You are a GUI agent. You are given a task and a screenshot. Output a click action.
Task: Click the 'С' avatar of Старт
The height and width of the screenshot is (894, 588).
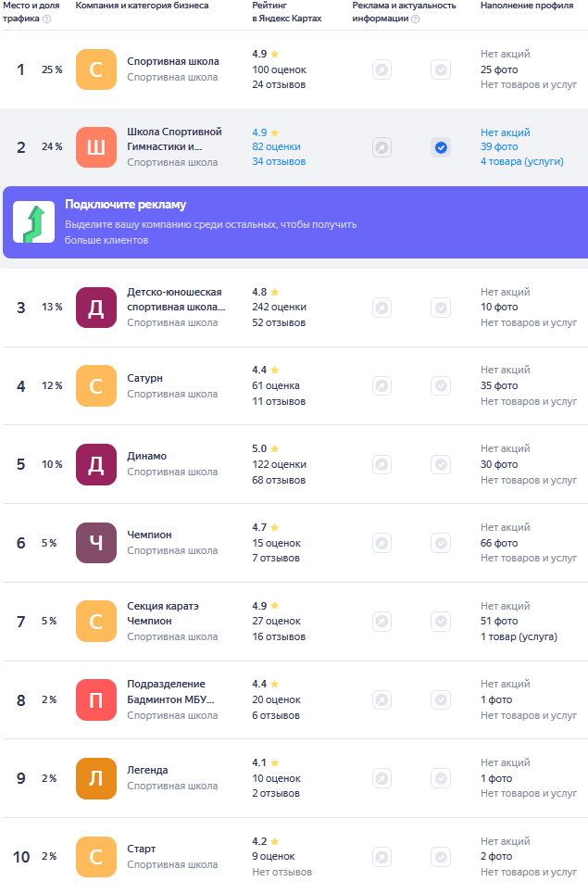click(96, 856)
